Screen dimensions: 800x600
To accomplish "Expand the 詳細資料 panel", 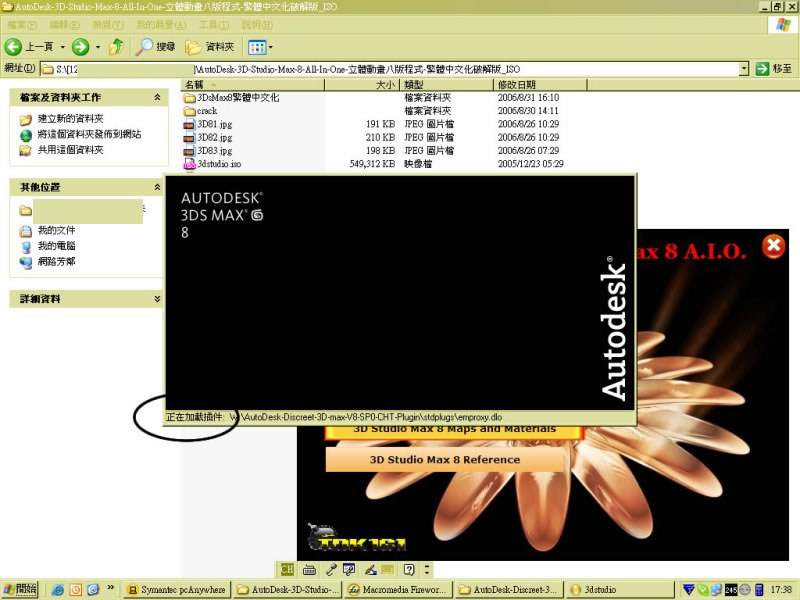I will [x=157, y=299].
